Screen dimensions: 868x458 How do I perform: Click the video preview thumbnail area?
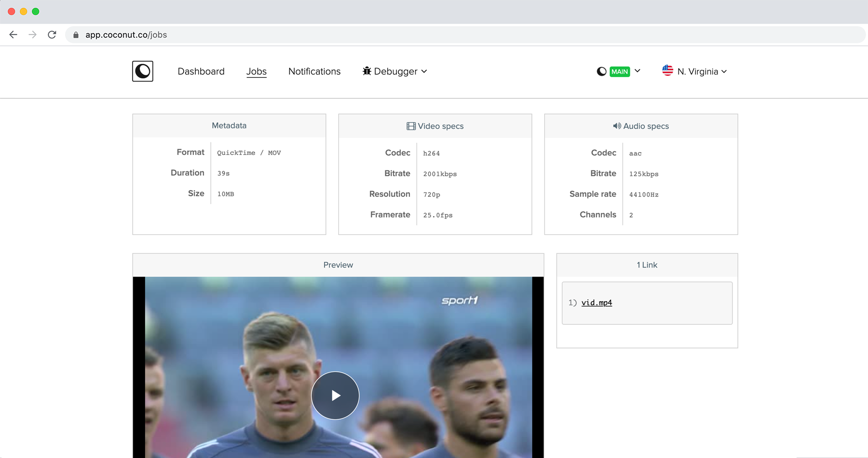click(338, 367)
